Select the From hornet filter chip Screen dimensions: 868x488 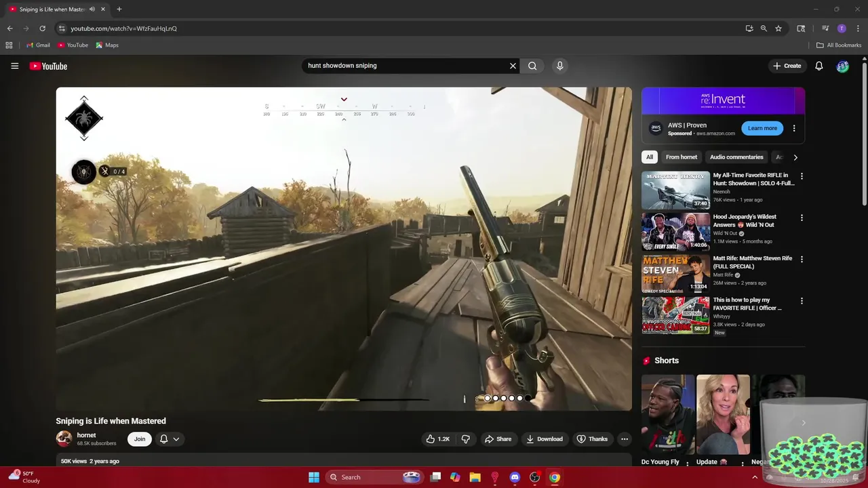682,157
